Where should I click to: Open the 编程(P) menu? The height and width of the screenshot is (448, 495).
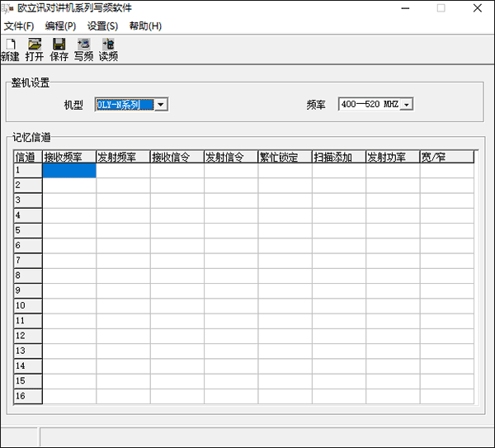tap(60, 26)
